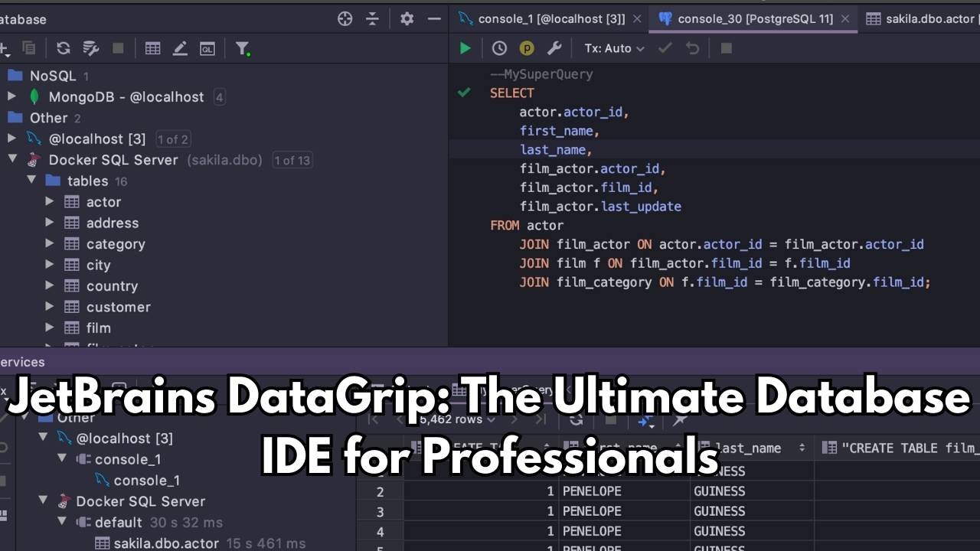Expand the category table node
The image size is (980, 551).
pos(50,243)
